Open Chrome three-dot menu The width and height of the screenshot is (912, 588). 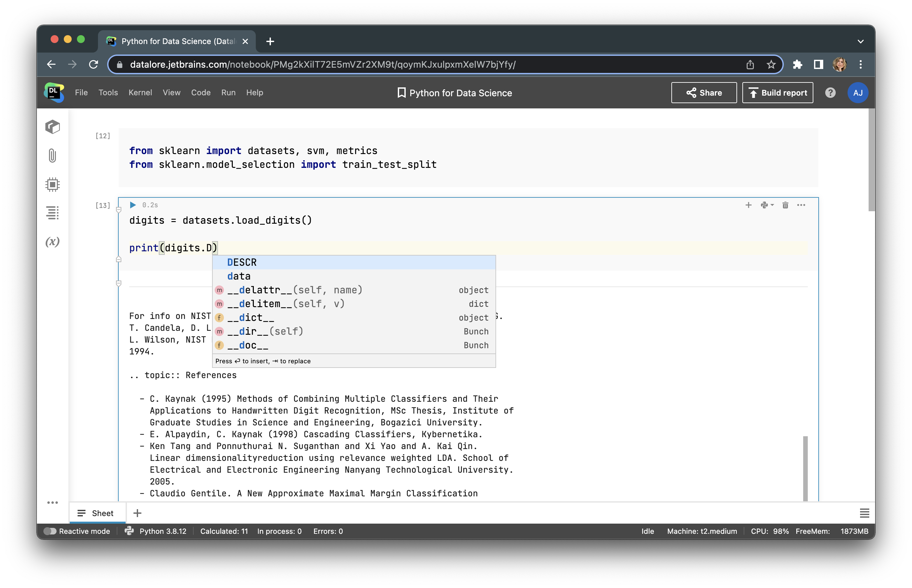pyautogui.click(x=860, y=64)
